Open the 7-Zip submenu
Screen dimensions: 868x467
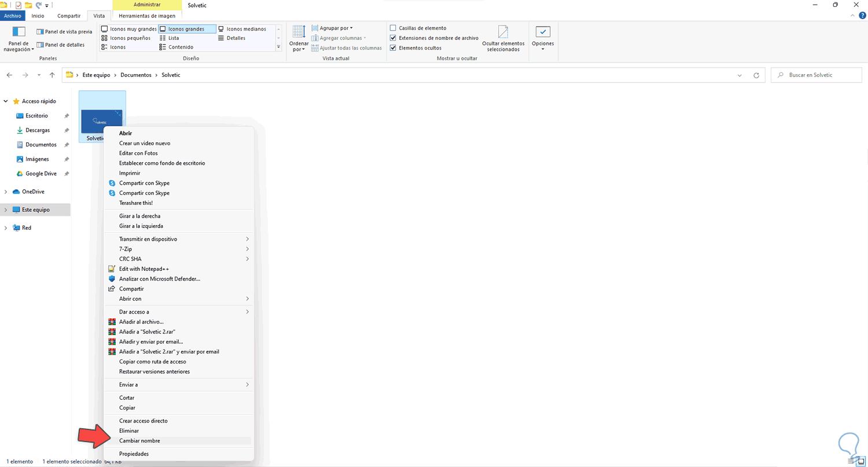point(178,249)
